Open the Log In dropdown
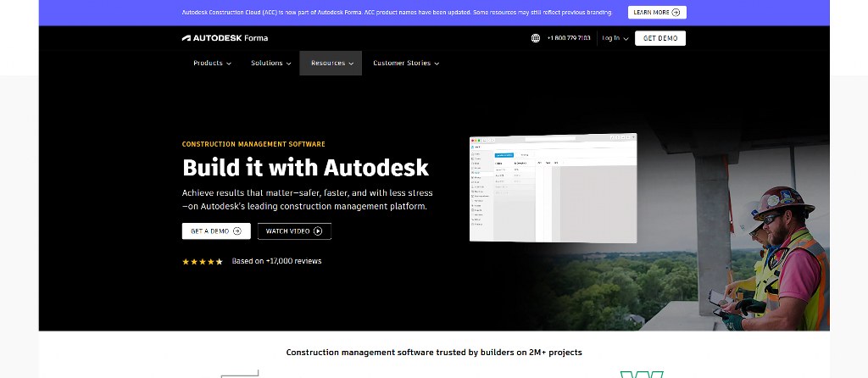This screenshot has width=868, height=378. click(x=615, y=38)
